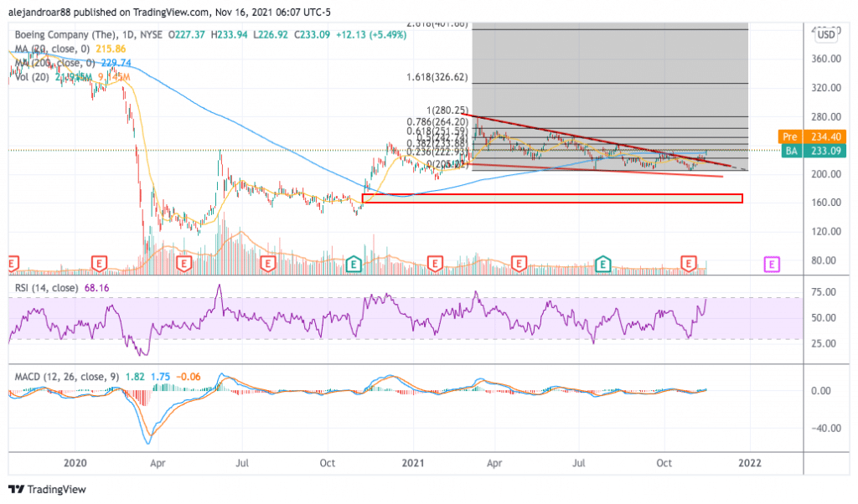Click the red earnings marker of January 2021
Screen dimensions: 858x504
[435, 265]
